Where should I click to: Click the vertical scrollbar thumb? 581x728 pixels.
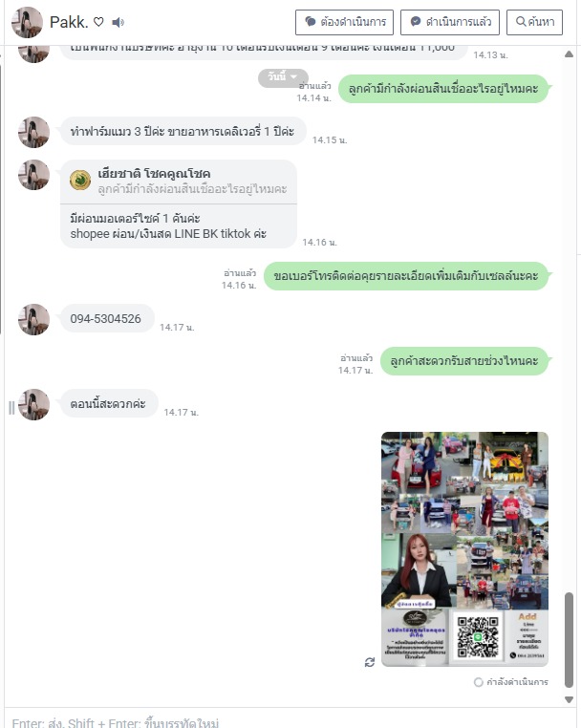(x=569, y=640)
